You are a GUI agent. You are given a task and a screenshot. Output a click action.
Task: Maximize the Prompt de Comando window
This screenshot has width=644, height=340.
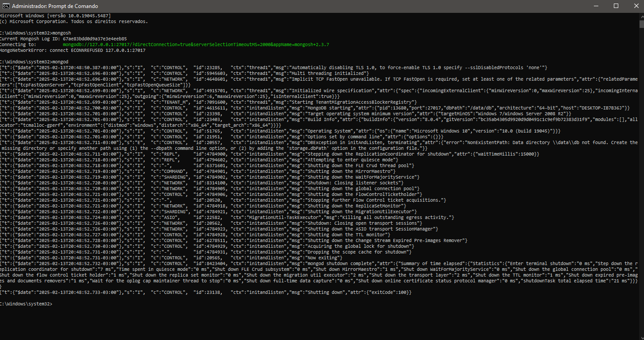click(x=616, y=6)
